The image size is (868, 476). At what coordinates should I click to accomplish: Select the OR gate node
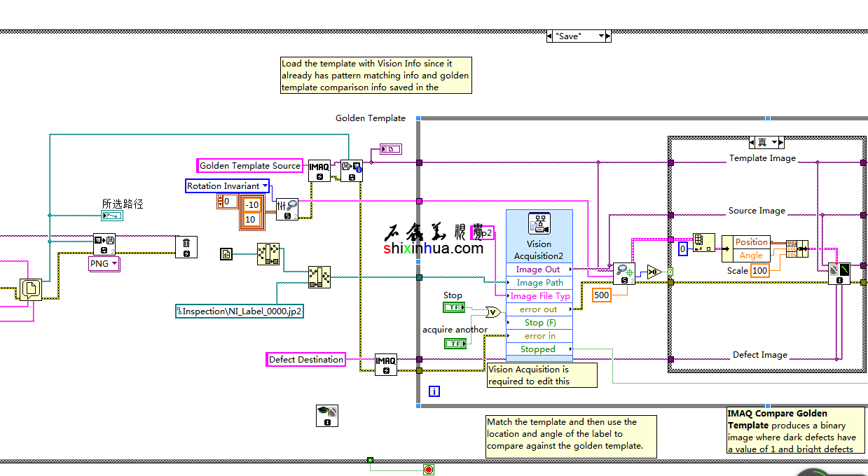tap(493, 312)
